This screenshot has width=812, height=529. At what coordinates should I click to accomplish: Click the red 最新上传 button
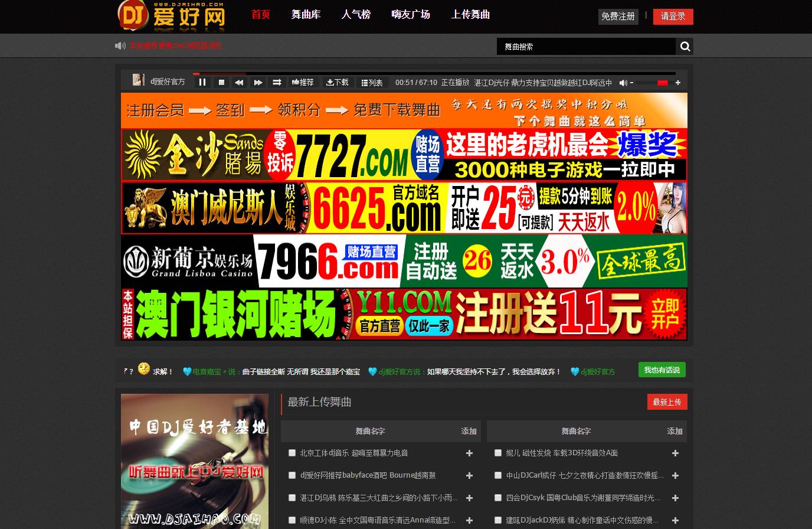pyautogui.click(x=667, y=402)
